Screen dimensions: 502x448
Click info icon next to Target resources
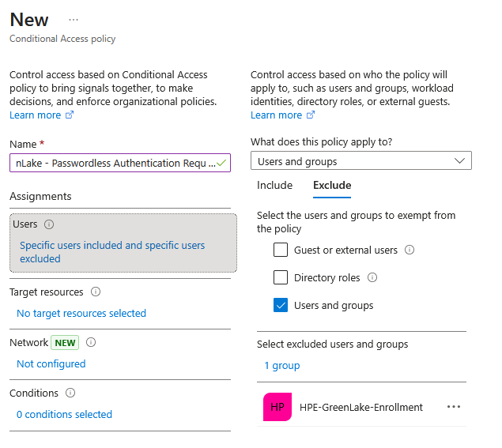point(96,292)
